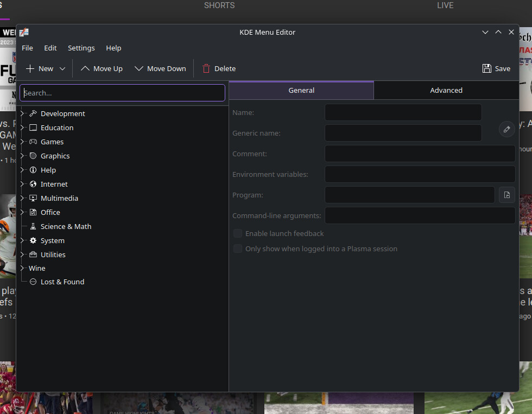Toggle Only show in Plasma session checkbox

(238, 249)
